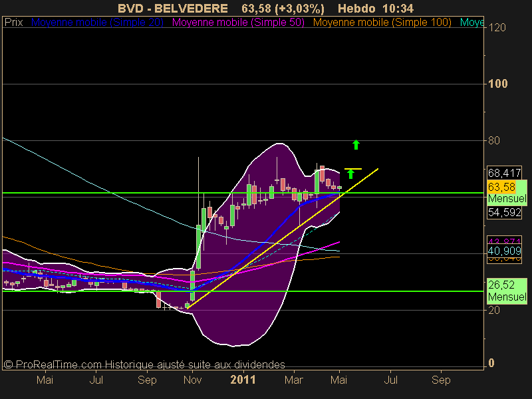Click the 63,58 (+3,03%) quote in title

point(283,8)
